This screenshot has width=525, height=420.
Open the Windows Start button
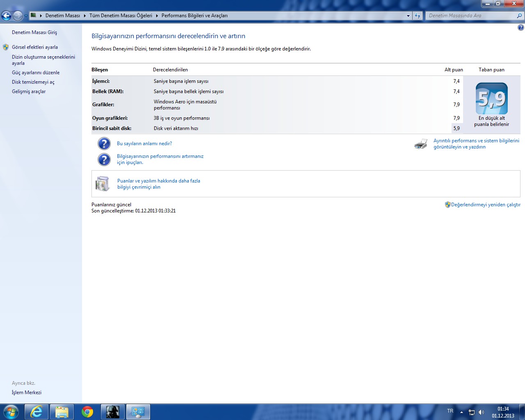tap(11, 412)
